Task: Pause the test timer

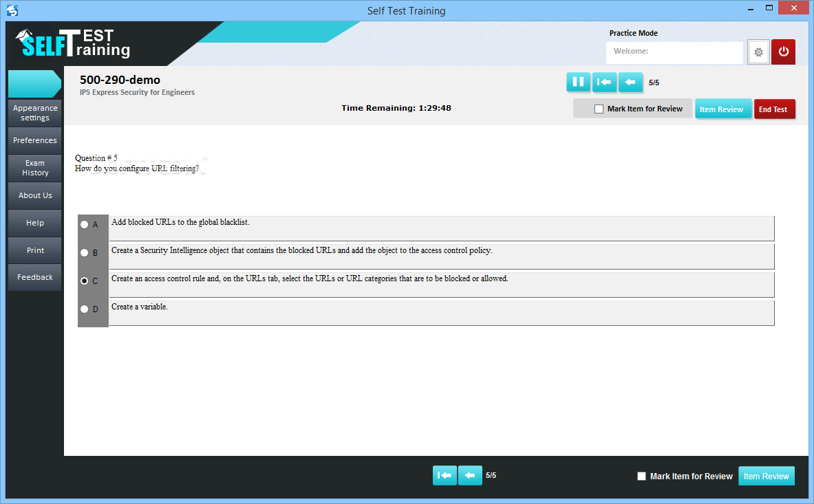Action: pyautogui.click(x=578, y=82)
